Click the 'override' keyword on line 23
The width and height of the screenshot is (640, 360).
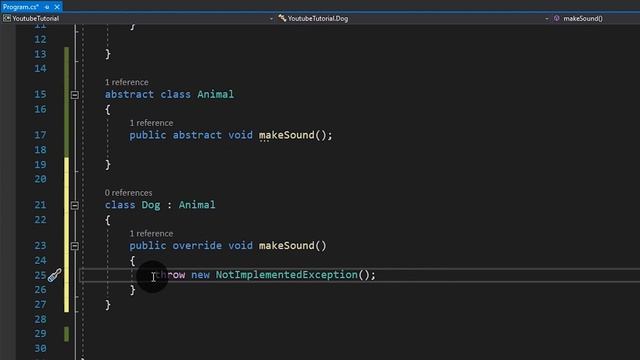[x=197, y=246]
